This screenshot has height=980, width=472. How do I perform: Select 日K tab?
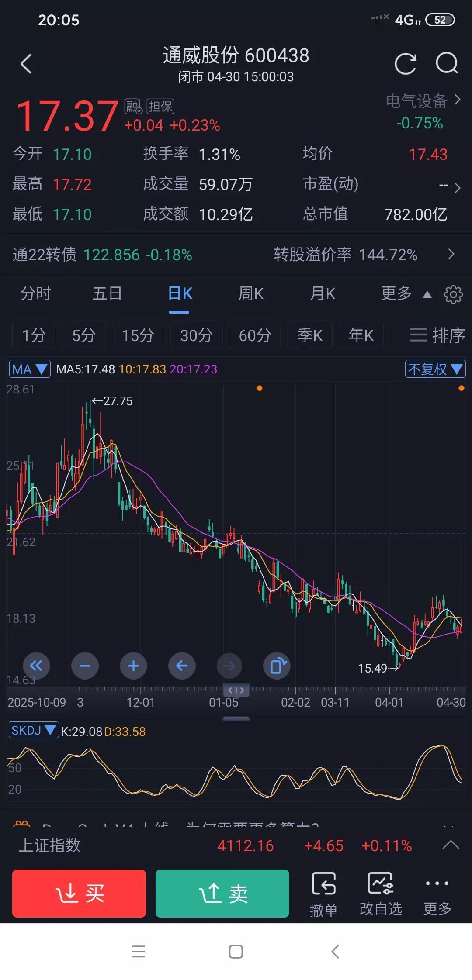coord(180,293)
